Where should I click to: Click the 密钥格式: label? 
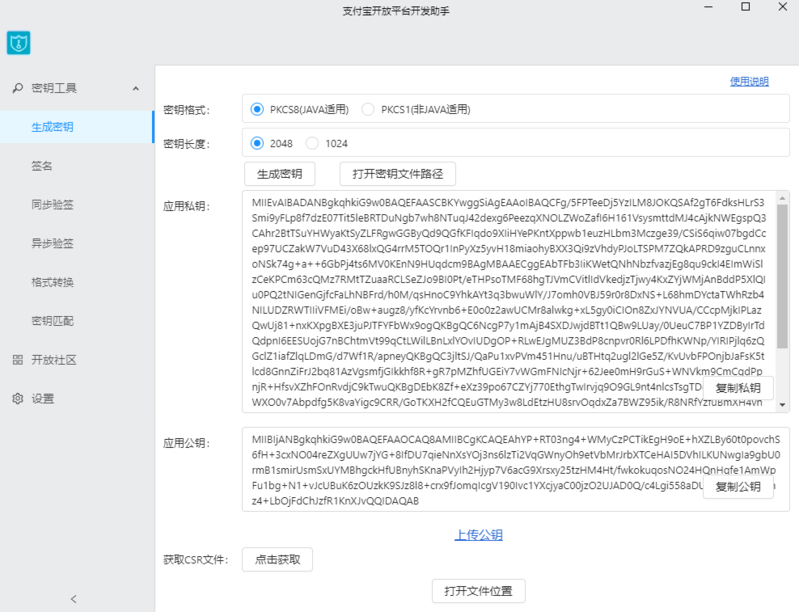point(187,110)
